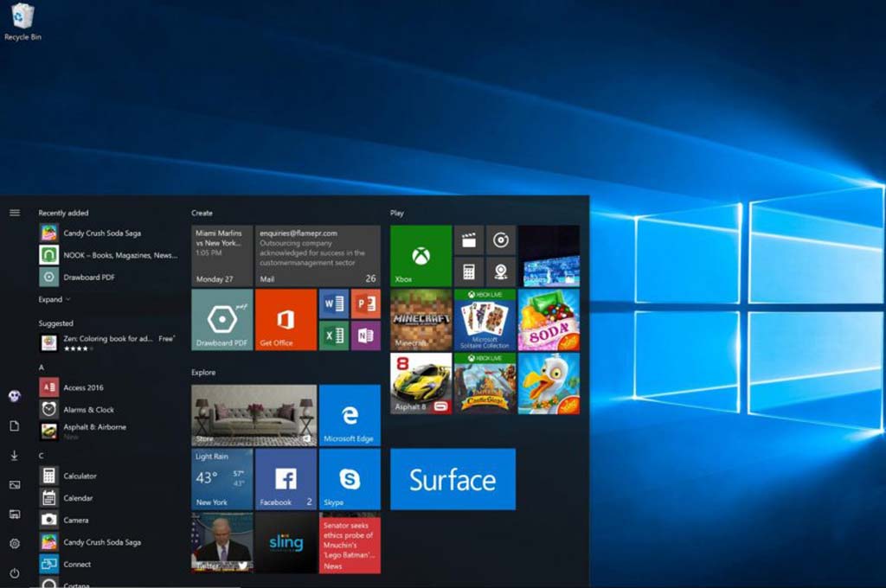Screen dimensions: 886x588
Task: Launch Asphalt 8: Airborne from app list
Action: pos(108,431)
